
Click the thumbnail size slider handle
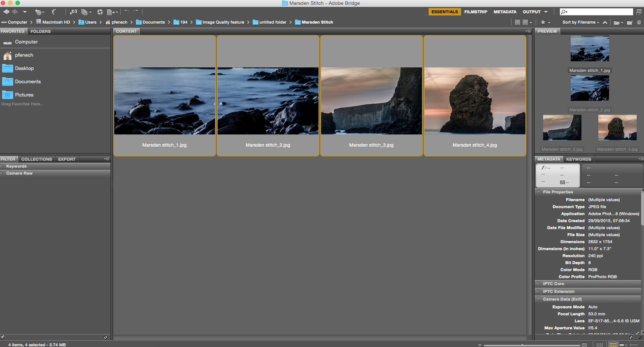pos(522,345)
